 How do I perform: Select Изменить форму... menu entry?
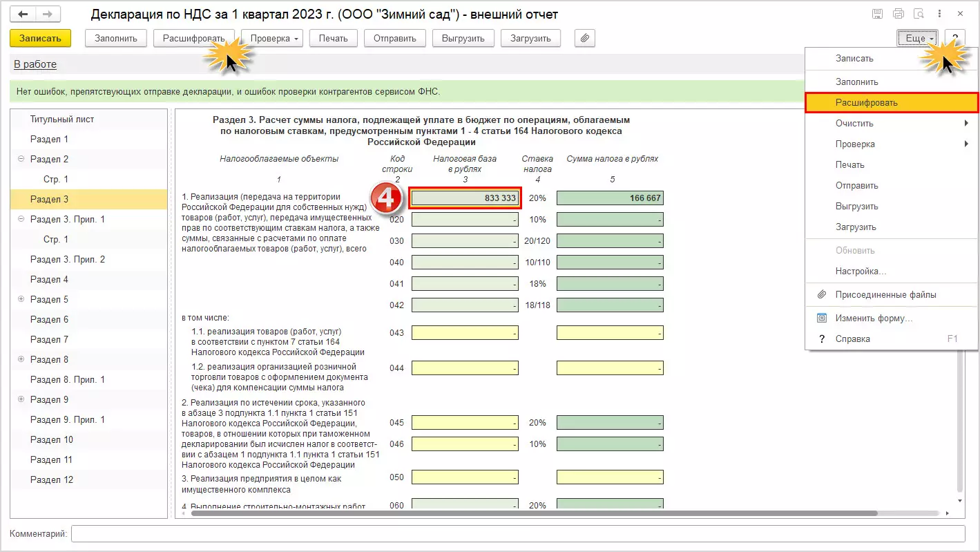coord(874,318)
